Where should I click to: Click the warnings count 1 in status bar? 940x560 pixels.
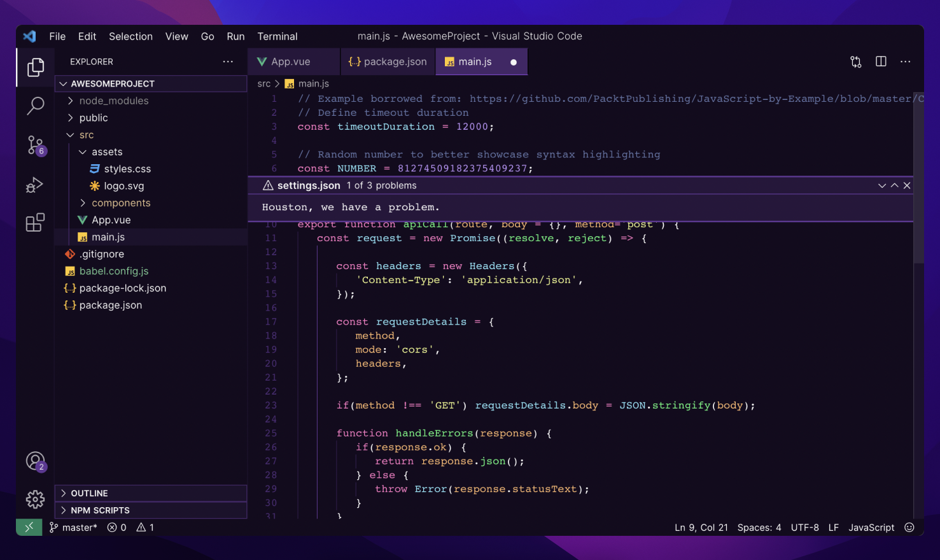(145, 528)
